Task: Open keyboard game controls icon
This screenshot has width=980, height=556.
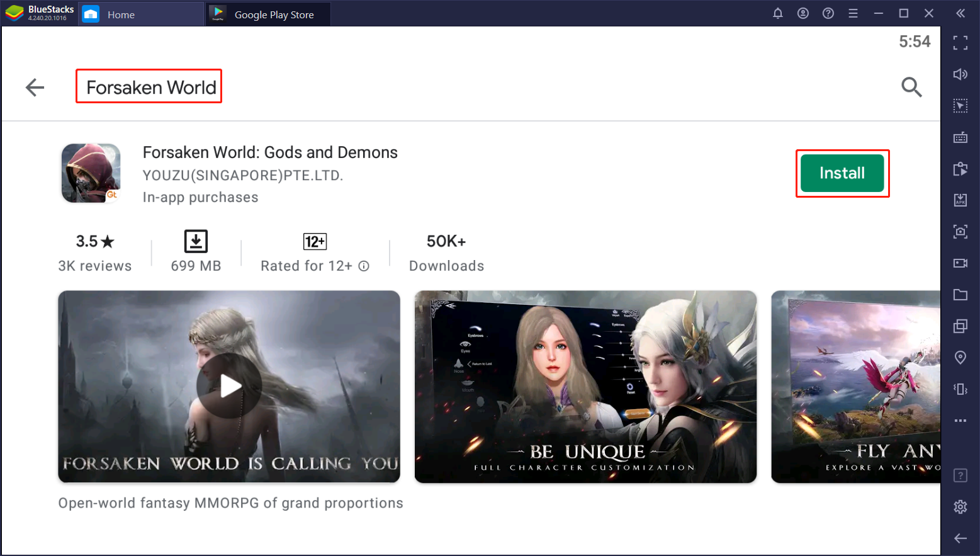Action: click(x=960, y=137)
